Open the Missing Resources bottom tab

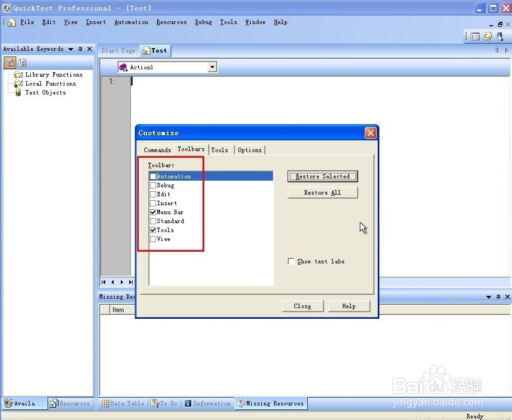click(x=271, y=403)
